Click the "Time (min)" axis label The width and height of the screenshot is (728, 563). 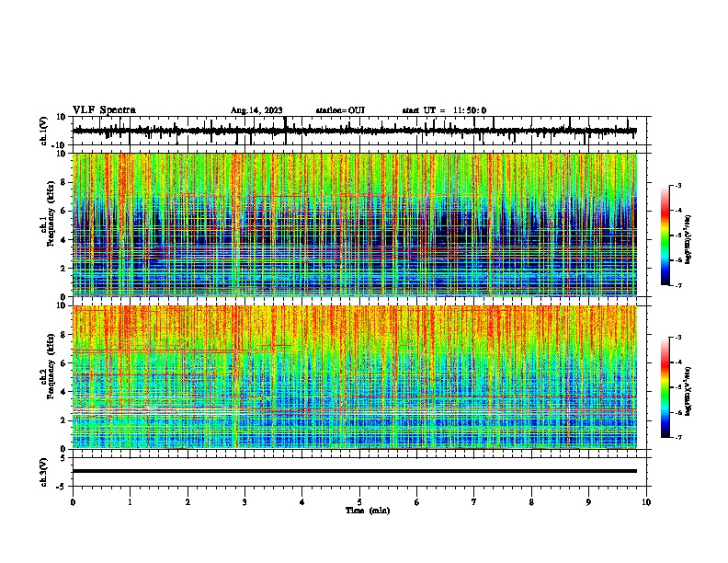[x=368, y=511]
